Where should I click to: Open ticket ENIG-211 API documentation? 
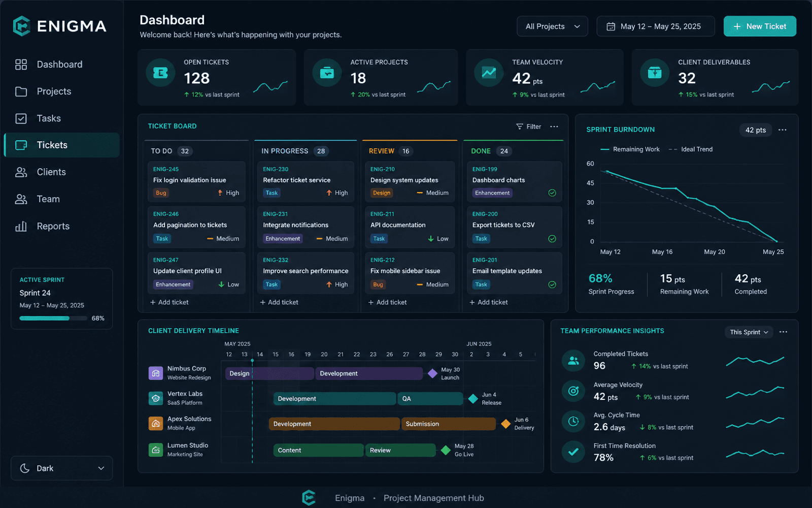click(410, 227)
